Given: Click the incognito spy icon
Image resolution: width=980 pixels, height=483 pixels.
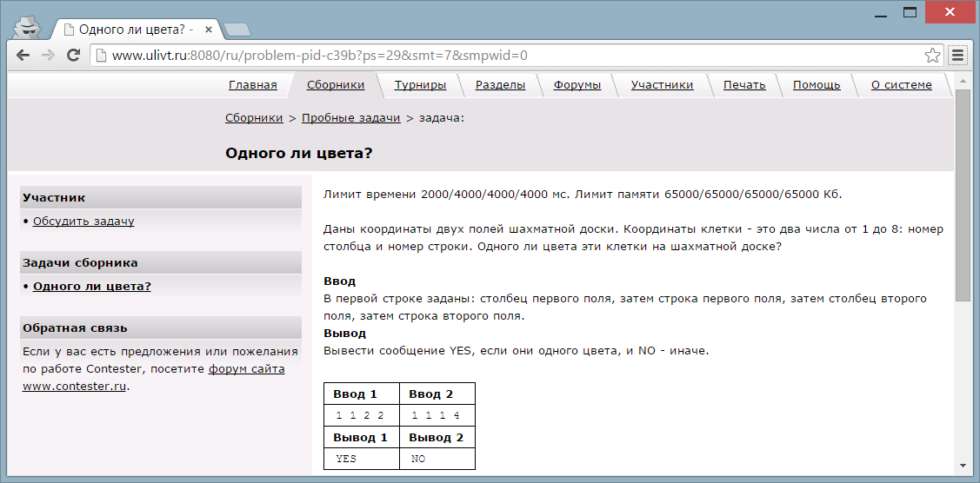Looking at the screenshot, I should tap(27, 28).
